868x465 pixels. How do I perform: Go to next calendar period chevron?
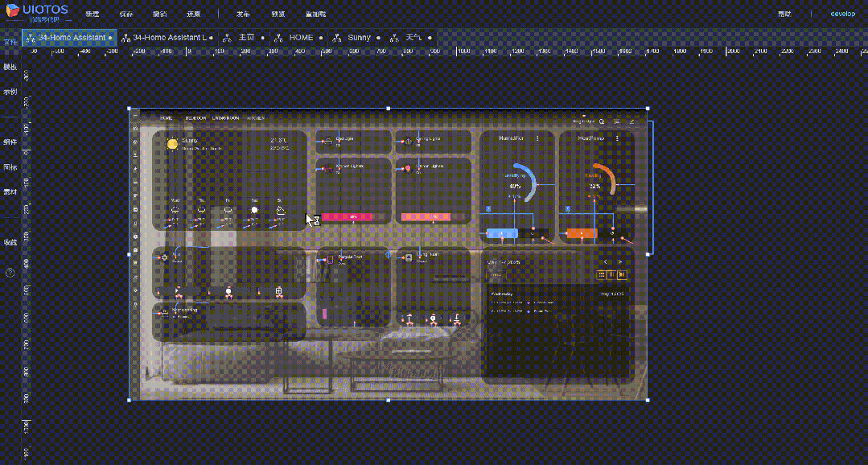pyautogui.click(x=620, y=261)
